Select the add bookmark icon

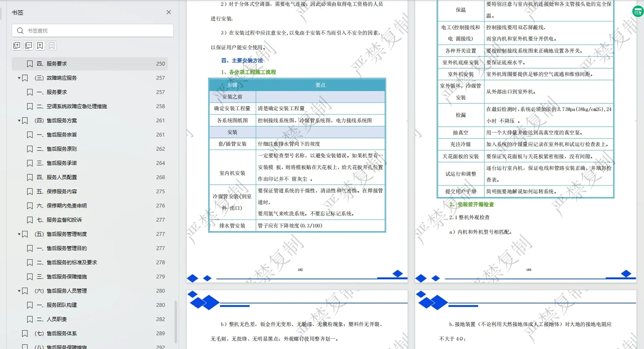pyautogui.click(x=39, y=45)
